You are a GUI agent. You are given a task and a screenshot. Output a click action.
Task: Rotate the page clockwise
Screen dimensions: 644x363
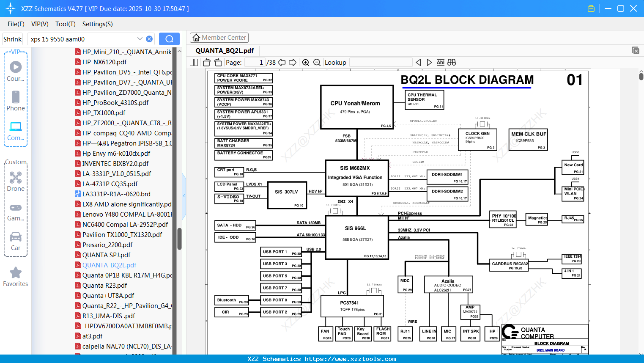pos(218,62)
